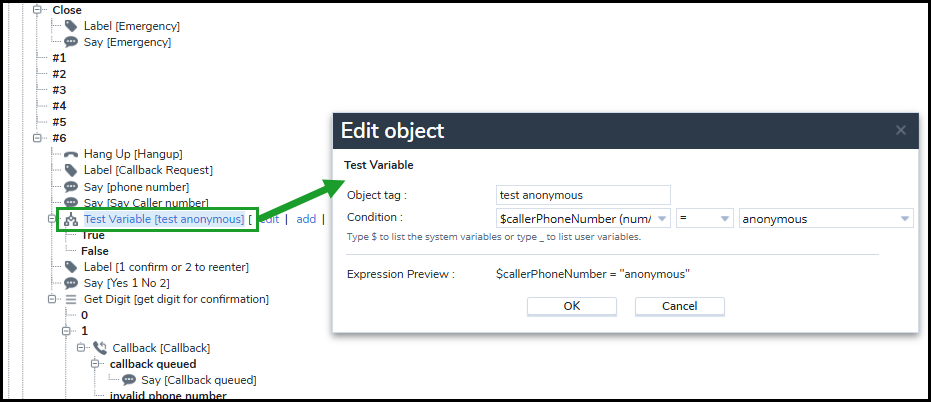Click the Label [Emergency] tag icon
The height and width of the screenshot is (402, 931).
71,26
